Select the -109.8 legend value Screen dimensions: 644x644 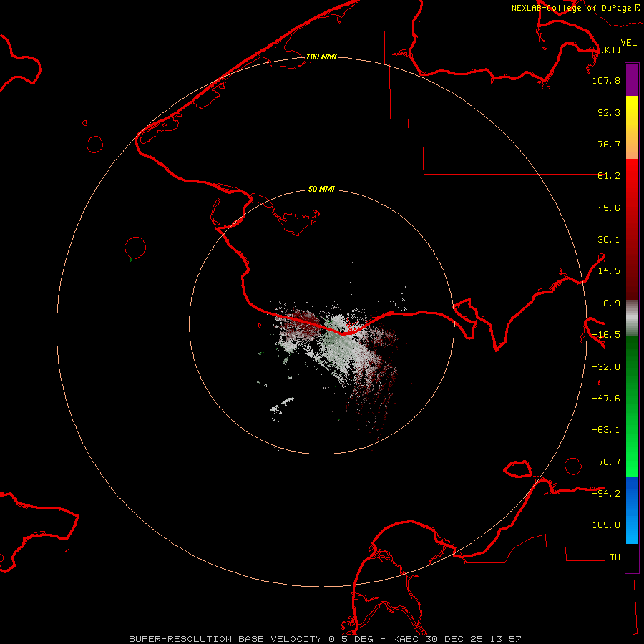coord(603,525)
